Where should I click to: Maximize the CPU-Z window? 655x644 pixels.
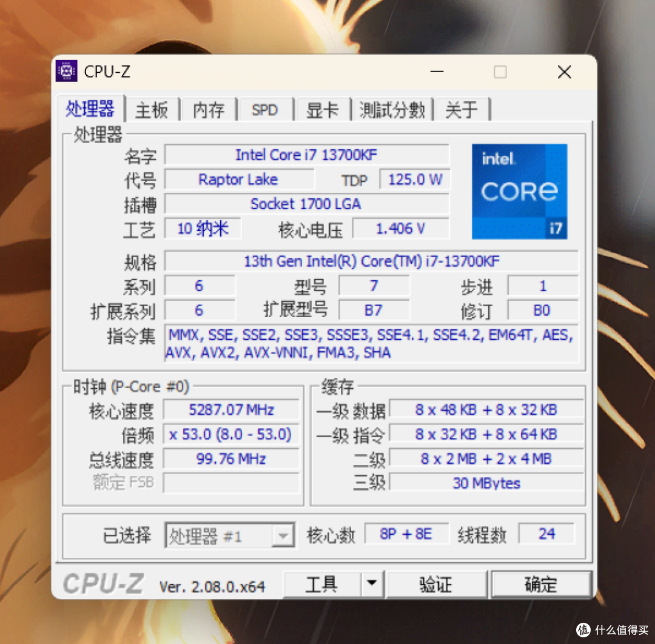(500, 72)
